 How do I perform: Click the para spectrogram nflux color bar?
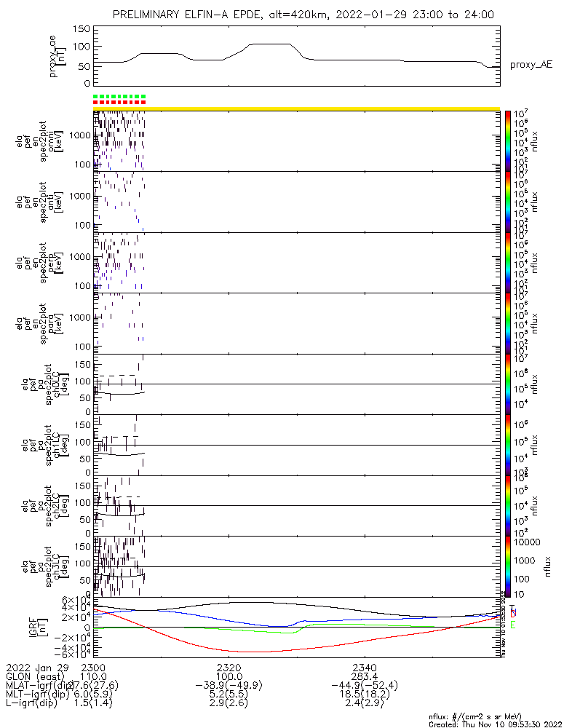[x=507, y=324]
